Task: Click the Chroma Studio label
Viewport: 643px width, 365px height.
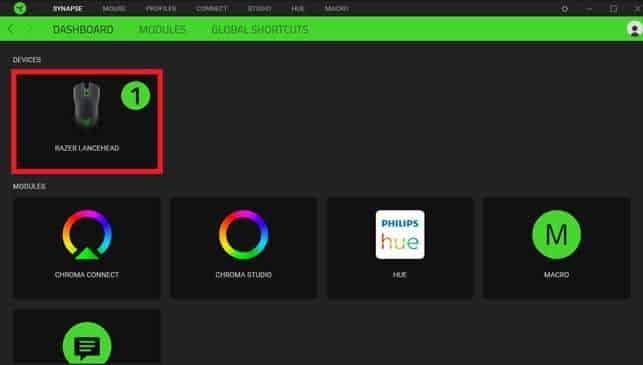Action: pyautogui.click(x=244, y=275)
